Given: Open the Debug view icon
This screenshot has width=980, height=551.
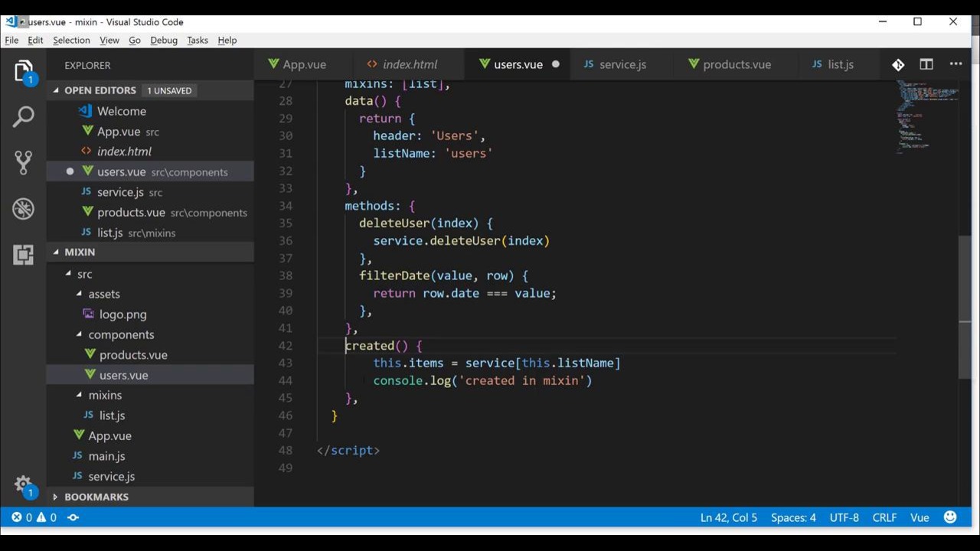Looking at the screenshot, I should coord(23,208).
